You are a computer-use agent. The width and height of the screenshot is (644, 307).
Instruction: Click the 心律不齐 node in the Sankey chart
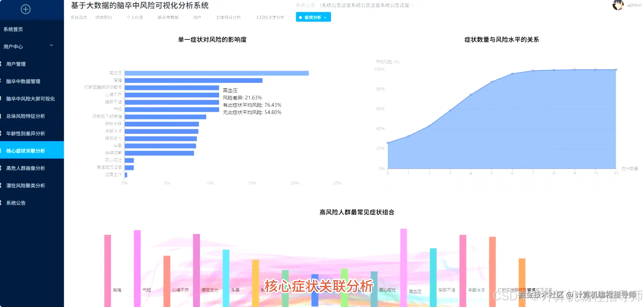[x=167, y=281]
